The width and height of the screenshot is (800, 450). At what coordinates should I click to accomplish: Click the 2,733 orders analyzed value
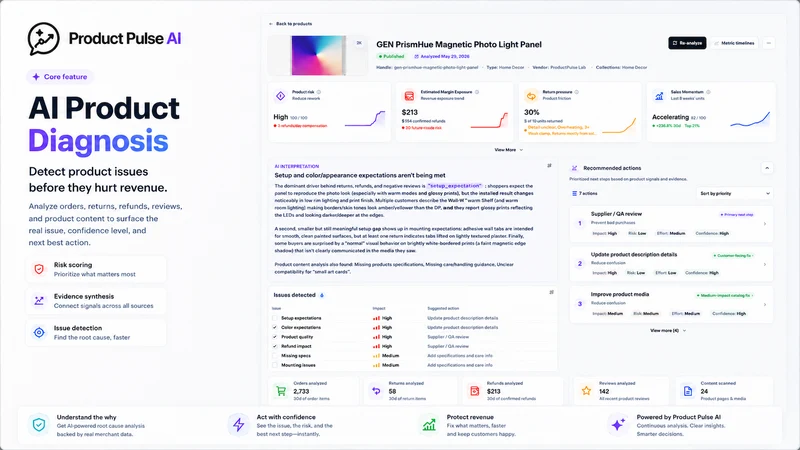tap(301, 391)
